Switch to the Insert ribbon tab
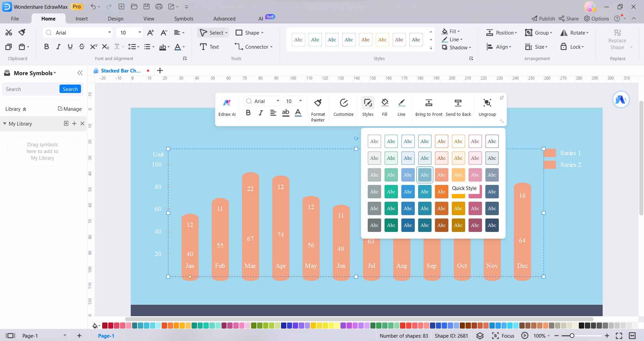The height and width of the screenshot is (341, 644). pyautogui.click(x=82, y=19)
